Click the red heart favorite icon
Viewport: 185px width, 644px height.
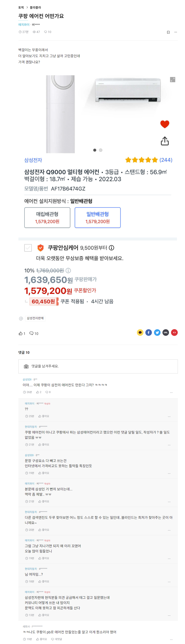[x=164, y=124]
